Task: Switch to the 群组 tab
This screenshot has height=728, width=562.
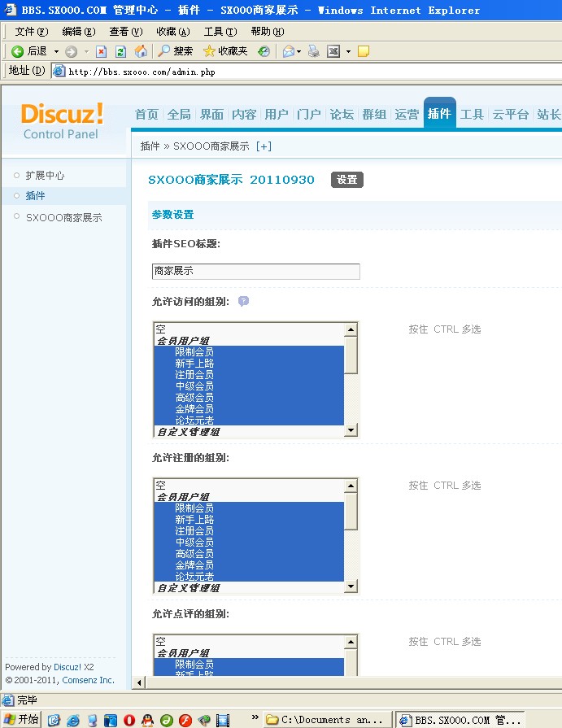Action: click(x=374, y=114)
